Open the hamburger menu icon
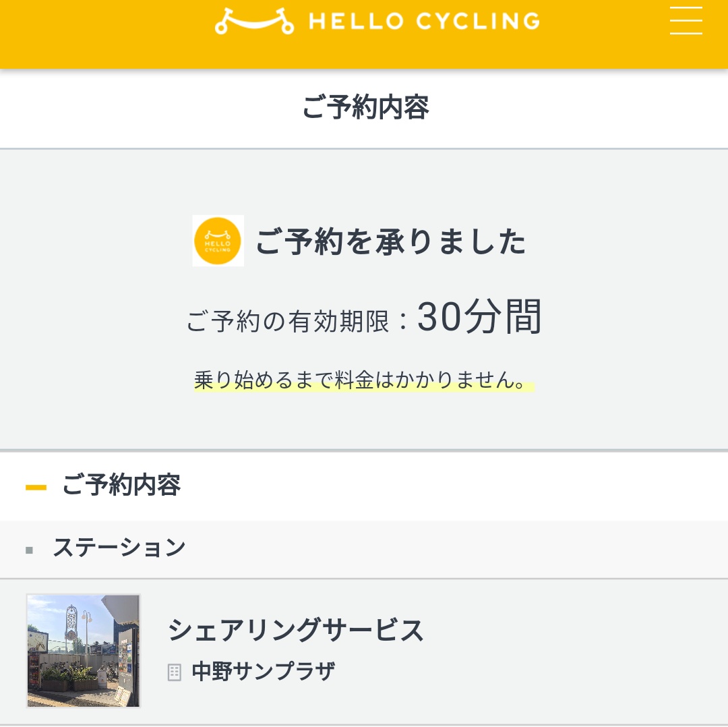The height and width of the screenshot is (727, 728). pyautogui.click(x=686, y=20)
